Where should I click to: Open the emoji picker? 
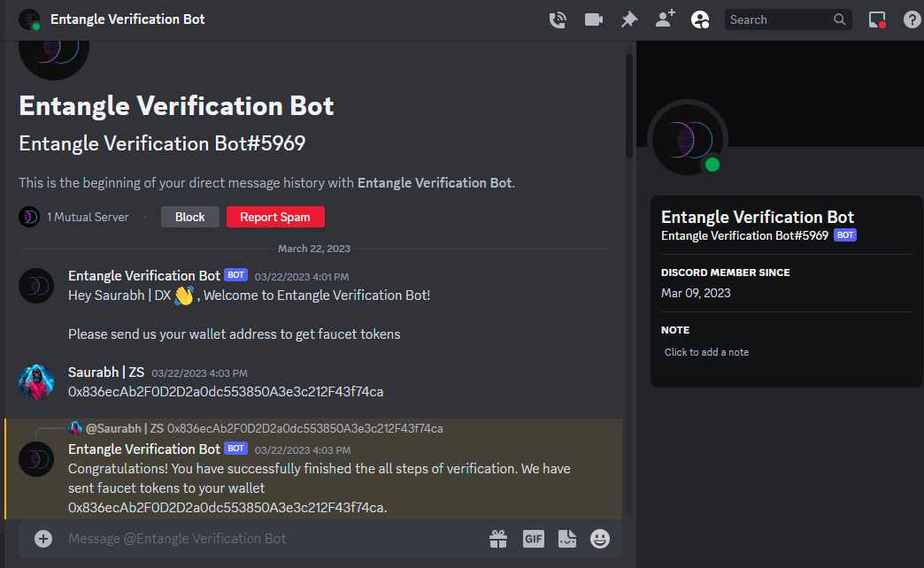(600, 538)
